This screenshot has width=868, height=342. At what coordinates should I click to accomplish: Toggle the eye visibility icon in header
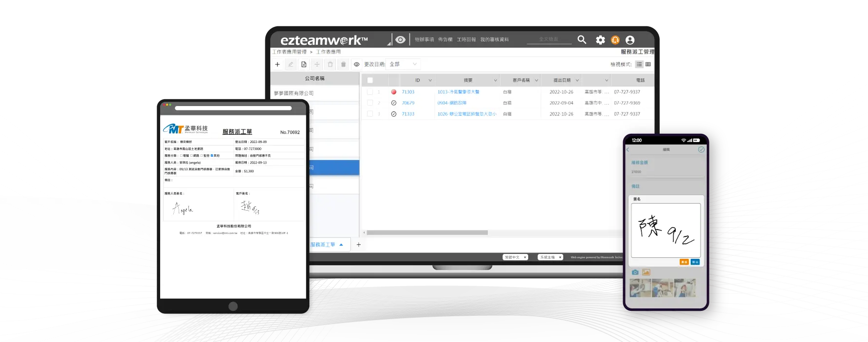click(400, 40)
